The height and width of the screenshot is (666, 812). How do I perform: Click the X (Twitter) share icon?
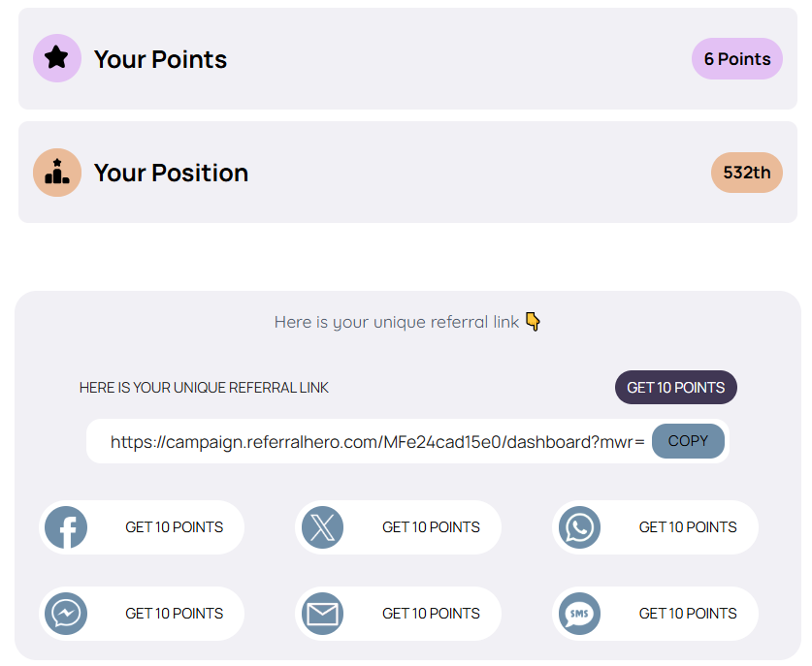tap(322, 527)
